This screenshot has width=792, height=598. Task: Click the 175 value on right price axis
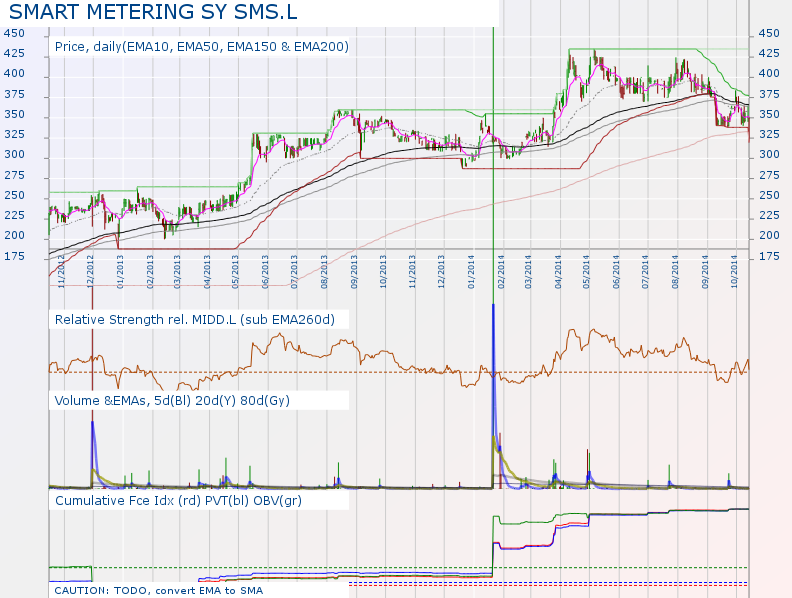[x=769, y=257]
